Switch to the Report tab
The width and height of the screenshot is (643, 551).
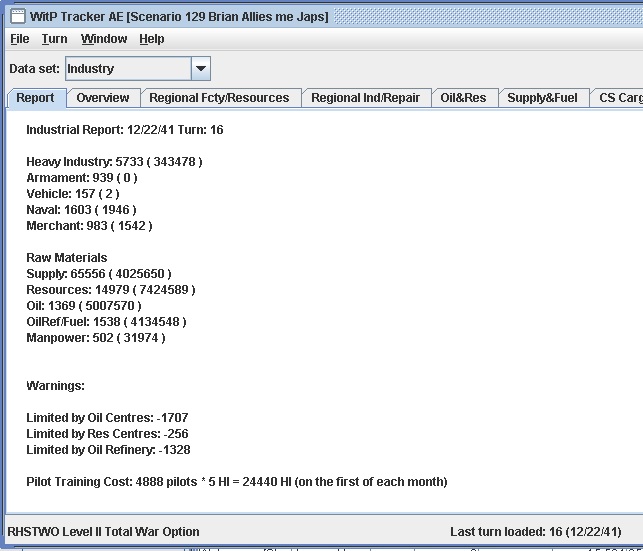[35, 98]
